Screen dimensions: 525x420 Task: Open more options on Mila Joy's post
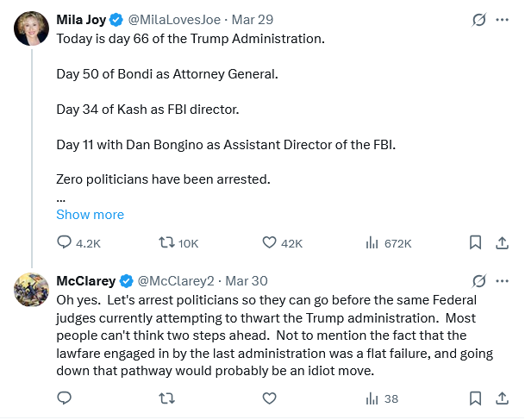click(x=503, y=20)
